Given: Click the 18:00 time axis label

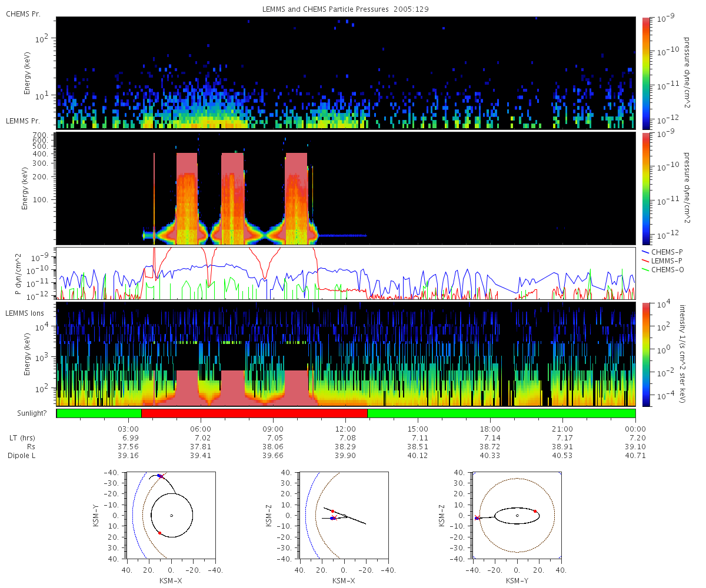Looking at the screenshot, I should coord(490,429).
